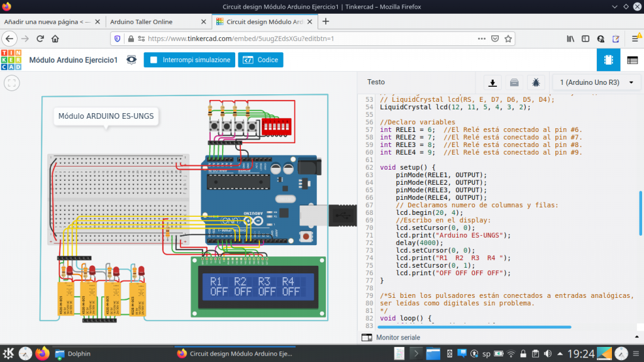Viewport: 644px width, 362px height.
Task: Open page actions three-dots menu
Action: (482, 38)
